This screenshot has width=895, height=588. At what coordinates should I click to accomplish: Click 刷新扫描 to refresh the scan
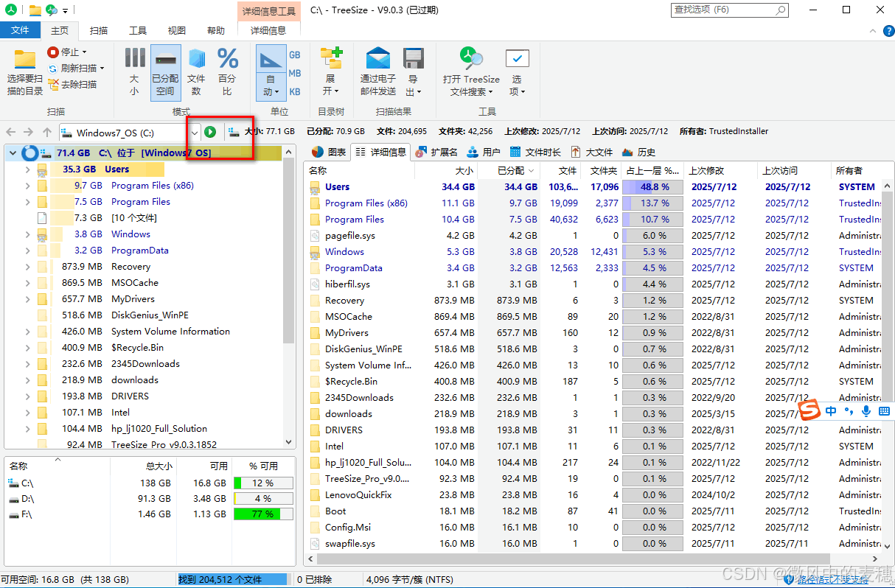click(77, 69)
